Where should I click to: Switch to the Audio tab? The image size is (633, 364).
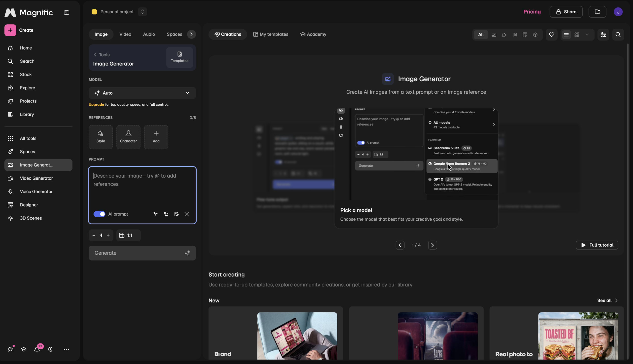(149, 34)
